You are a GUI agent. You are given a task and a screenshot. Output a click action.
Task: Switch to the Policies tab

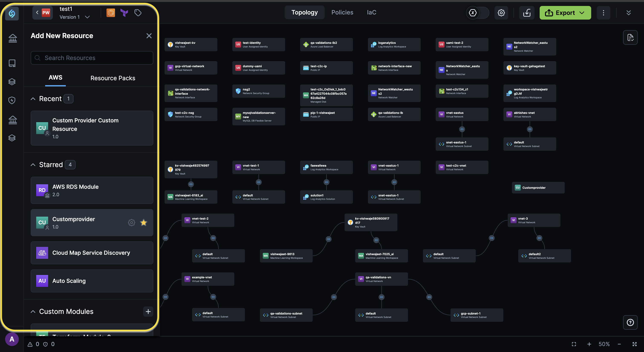342,13
